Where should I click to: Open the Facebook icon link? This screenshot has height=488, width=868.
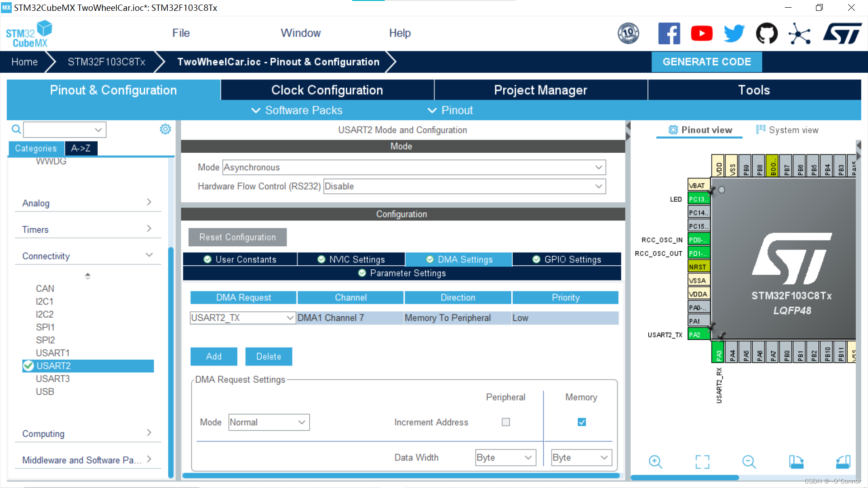[669, 33]
